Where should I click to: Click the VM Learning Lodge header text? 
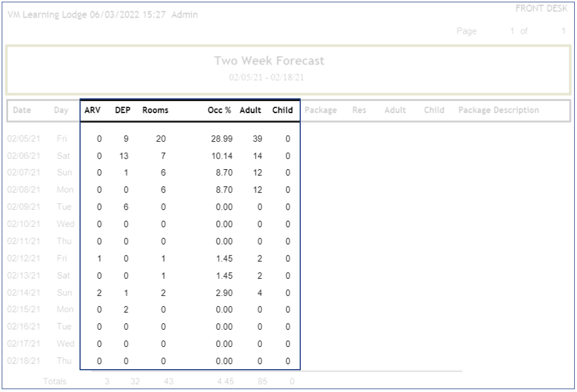pos(102,14)
